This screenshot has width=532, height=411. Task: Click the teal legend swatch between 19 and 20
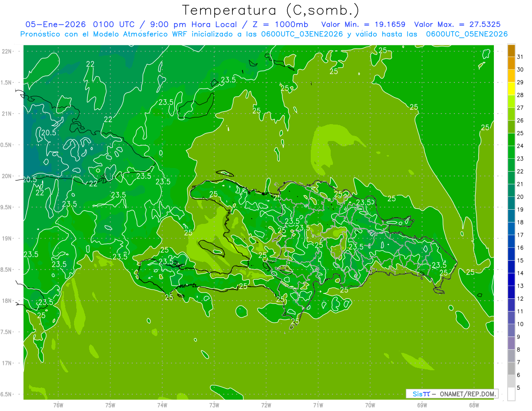511,203
